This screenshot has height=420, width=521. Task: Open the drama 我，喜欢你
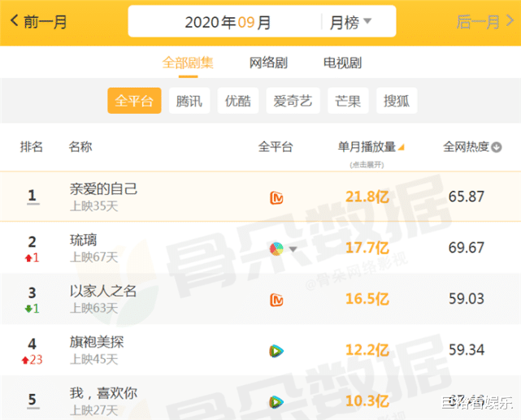click(x=103, y=393)
